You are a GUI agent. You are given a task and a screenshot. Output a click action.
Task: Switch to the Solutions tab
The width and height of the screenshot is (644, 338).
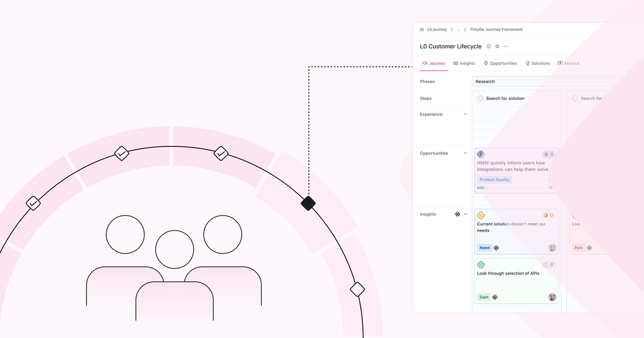point(537,63)
